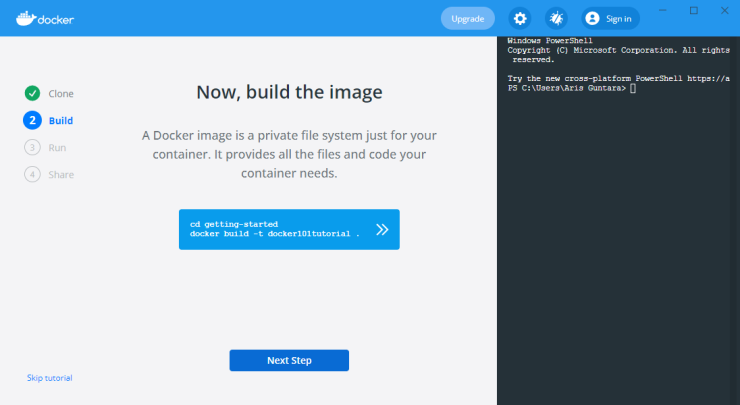
Task: Go to the Share step label
Action: click(x=61, y=175)
